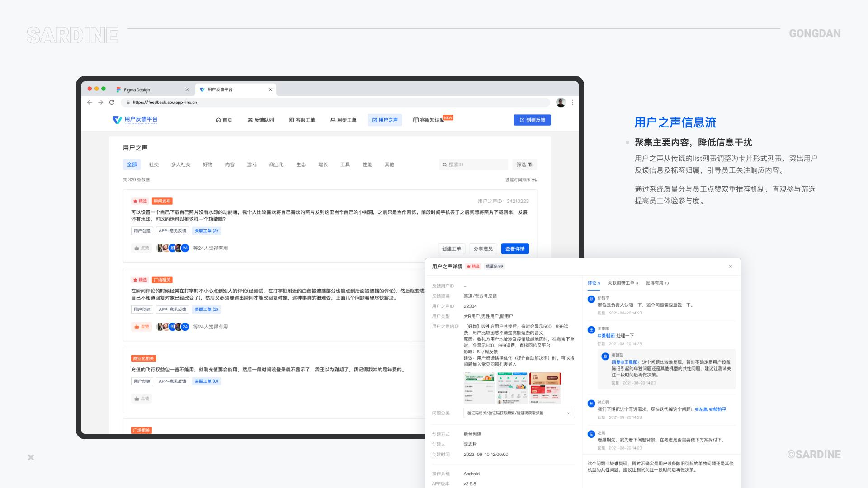Close the Figma Design tab

point(187,90)
